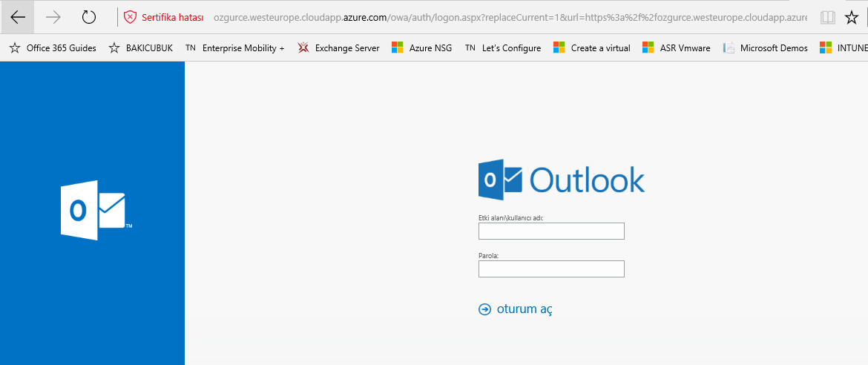The width and height of the screenshot is (868, 365).
Task: Open the Exchange Server bookmark
Action: click(x=338, y=48)
